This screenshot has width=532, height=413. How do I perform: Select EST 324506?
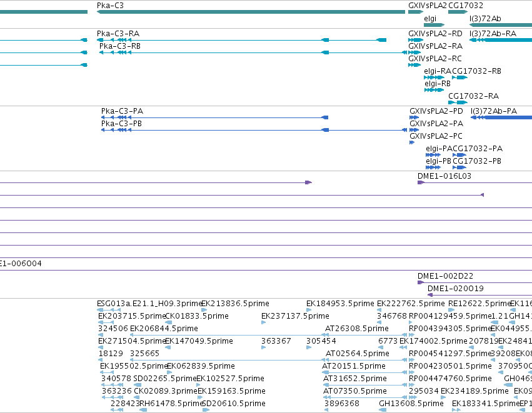[101, 335]
